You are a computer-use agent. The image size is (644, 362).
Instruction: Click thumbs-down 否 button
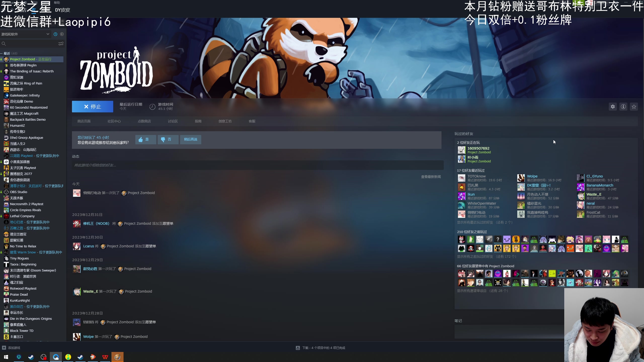coord(168,139)
